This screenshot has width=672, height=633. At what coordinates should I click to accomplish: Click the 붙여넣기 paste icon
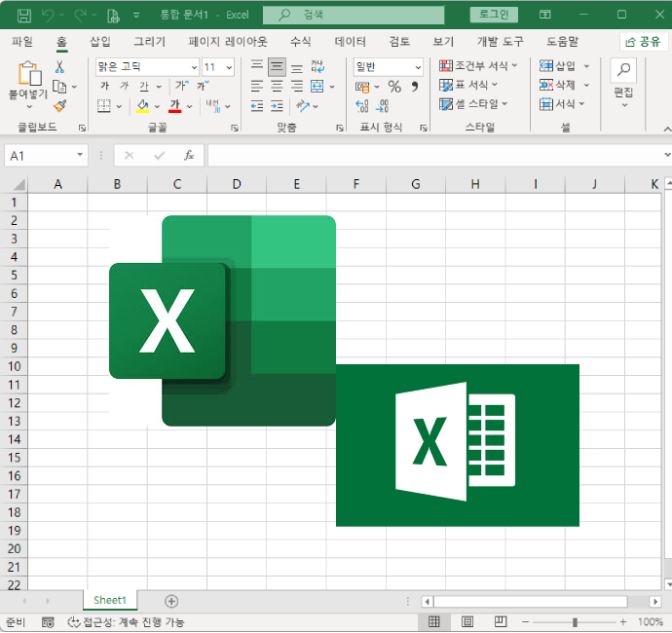pos(29,73)
